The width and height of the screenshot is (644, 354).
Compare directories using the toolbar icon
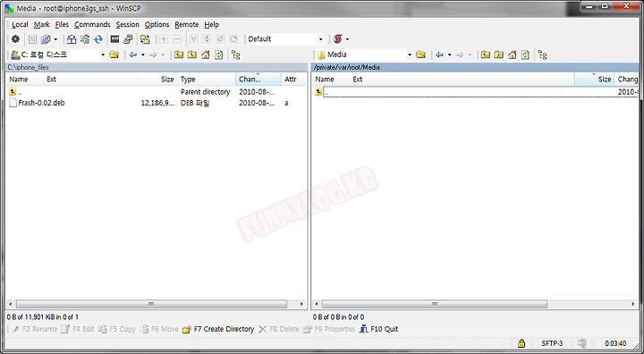point(72,39)
